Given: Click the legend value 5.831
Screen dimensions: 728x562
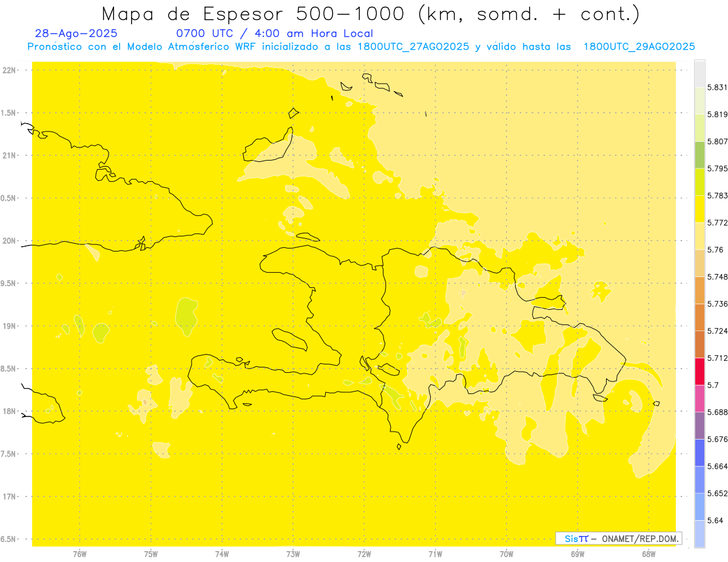Looking at the screenshot, I should pyautogui.click(x=718, y=87).
